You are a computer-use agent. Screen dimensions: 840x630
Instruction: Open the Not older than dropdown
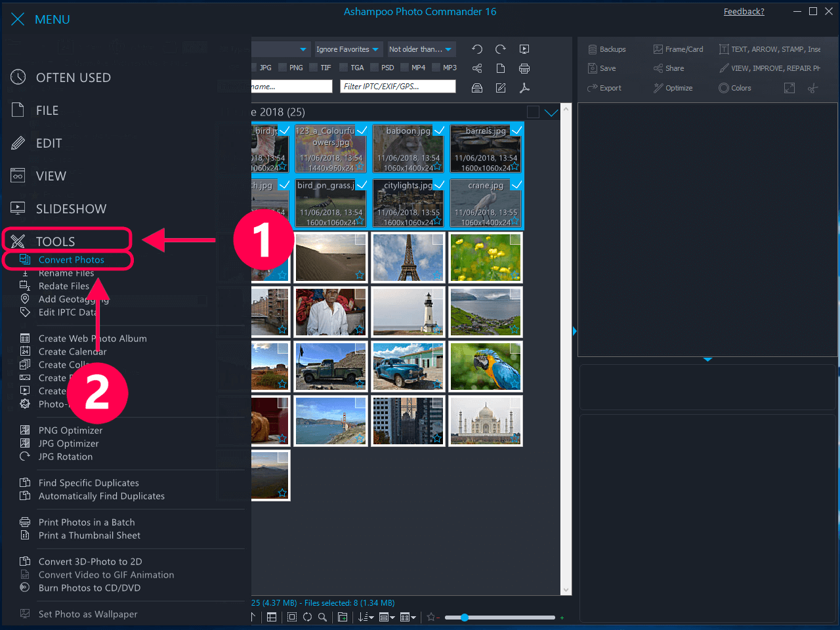(421, 49)
